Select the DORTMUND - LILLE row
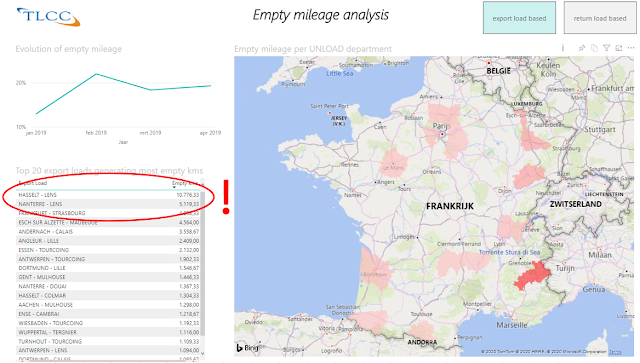This screenshot has height=363, width=640. point(108,268)
